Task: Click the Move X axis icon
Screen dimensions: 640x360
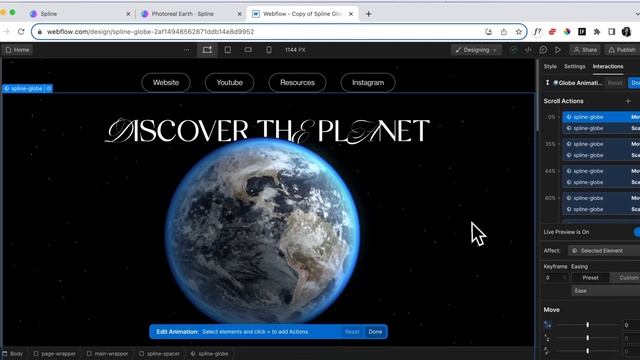Action: pos(547,325)
